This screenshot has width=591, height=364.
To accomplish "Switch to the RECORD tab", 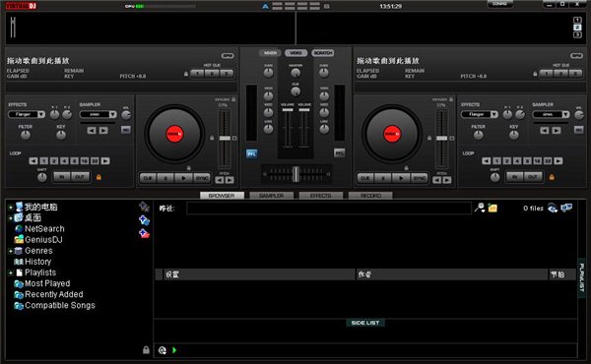I will point(370,196).
